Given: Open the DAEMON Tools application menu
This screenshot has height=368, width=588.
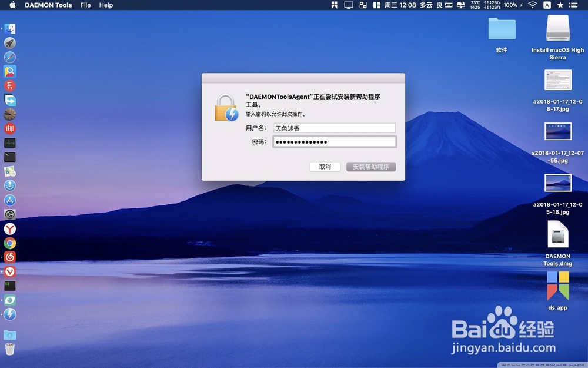Looking at the screenshot, I should [x=48, y=5].
